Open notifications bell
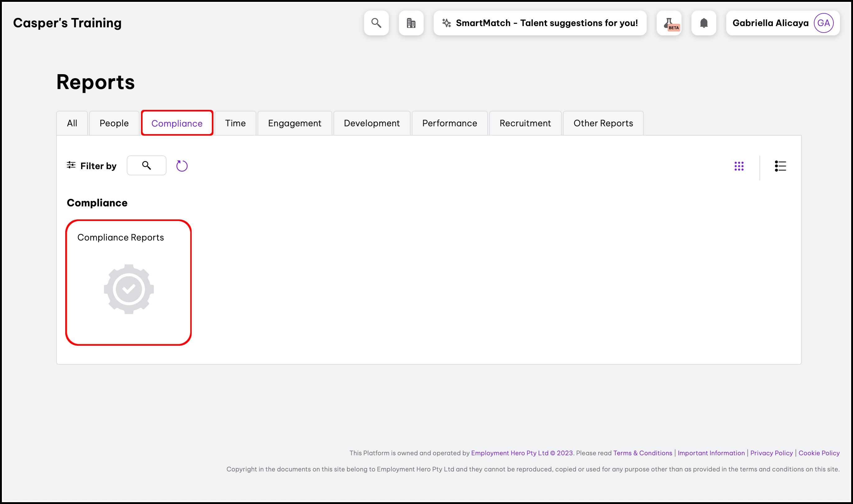 click(x=704, y=23)
